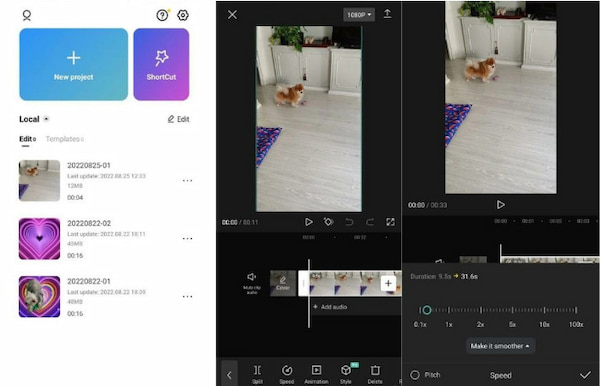Click the speed slider handle

click(x=427, y=310)
